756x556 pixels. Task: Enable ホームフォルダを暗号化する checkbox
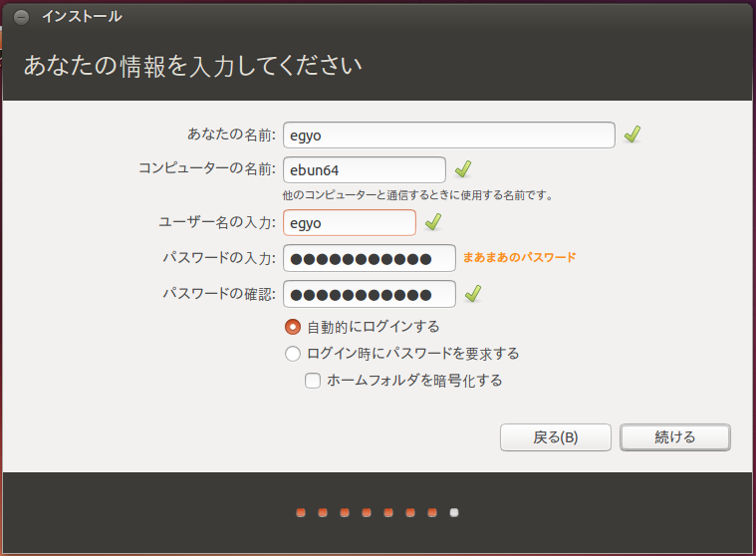(313, 381)
